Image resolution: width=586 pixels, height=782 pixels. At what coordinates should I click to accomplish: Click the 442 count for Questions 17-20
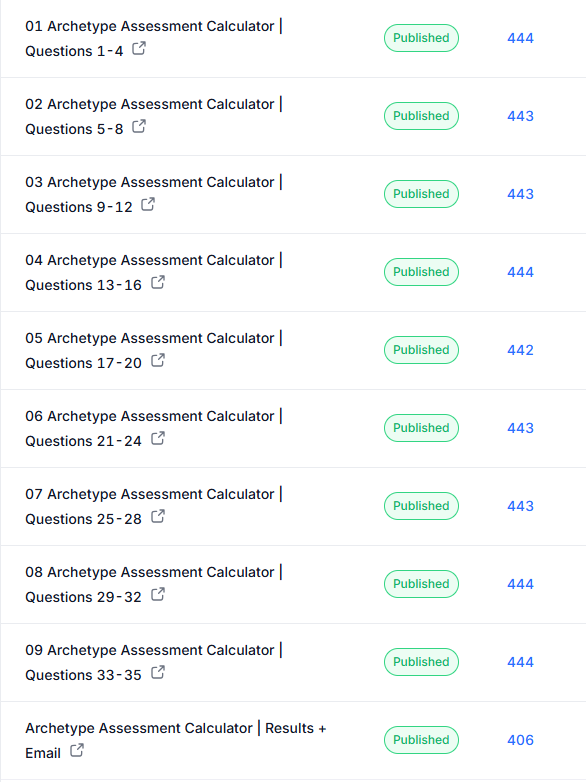coord(520,350)
